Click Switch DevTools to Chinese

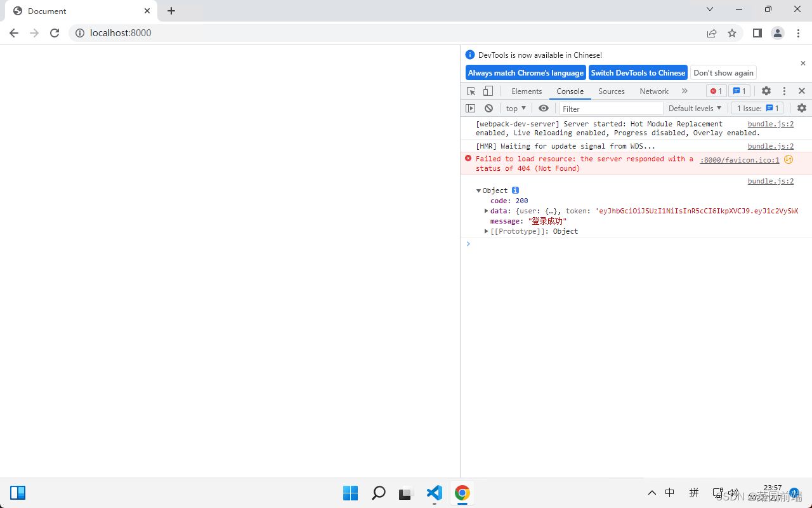[638, 73]
